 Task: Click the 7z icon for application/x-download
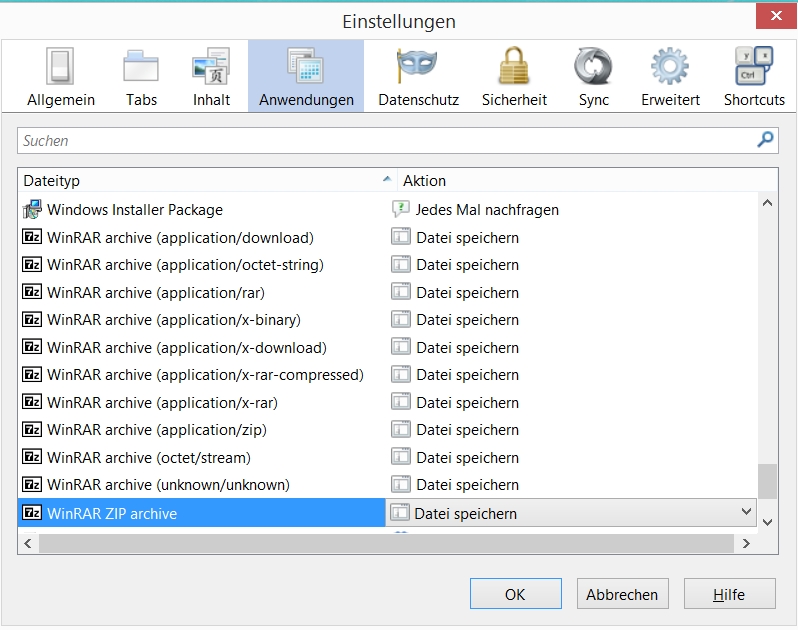32,347
